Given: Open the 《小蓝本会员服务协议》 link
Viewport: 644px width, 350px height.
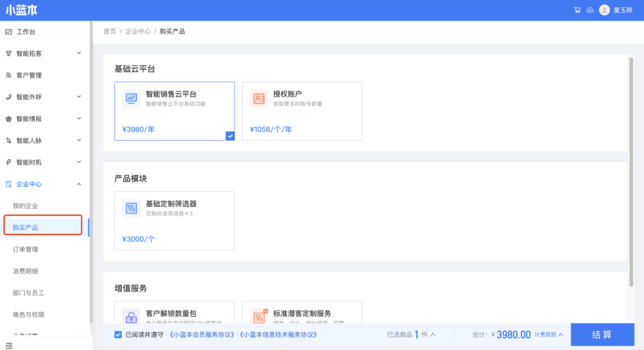Looking at the screenshot, I should [203, 335].
